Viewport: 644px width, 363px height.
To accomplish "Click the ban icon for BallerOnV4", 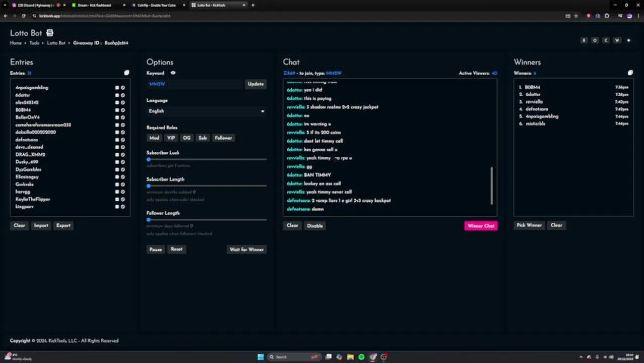I will point(123,117).
